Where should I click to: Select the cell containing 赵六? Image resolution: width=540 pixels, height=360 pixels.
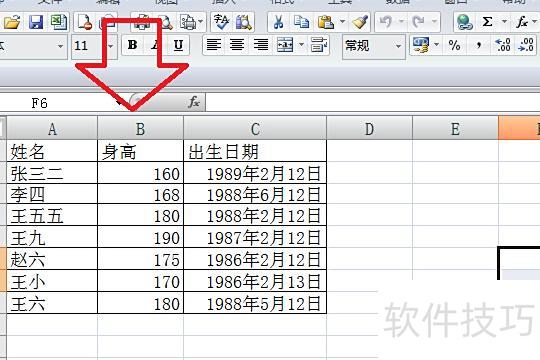[x=52, y=259]
